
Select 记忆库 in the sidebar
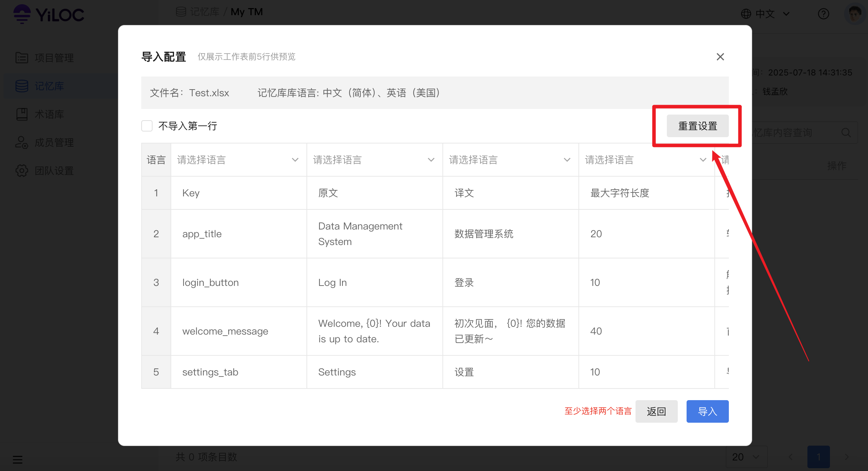(x=49, y=86)
